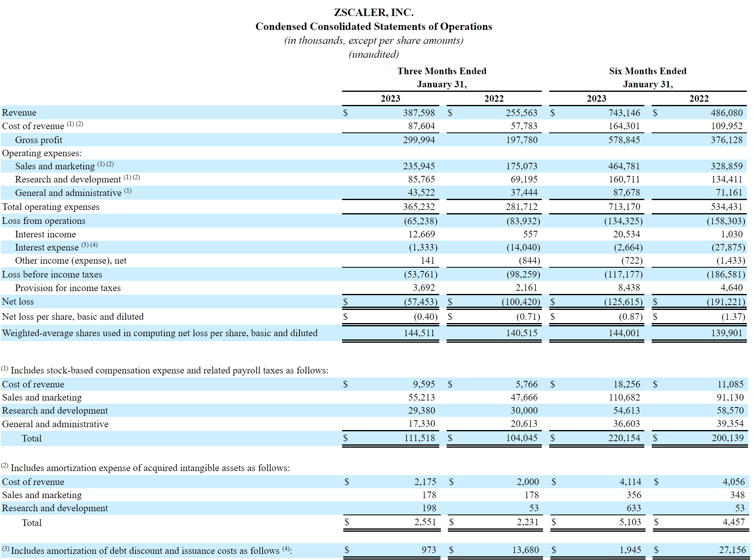Screen dimensions: 753x560
Task: Click footnote (2) amortization of intangibles heading
Action: pyautogui.click(x=146, y=467)
